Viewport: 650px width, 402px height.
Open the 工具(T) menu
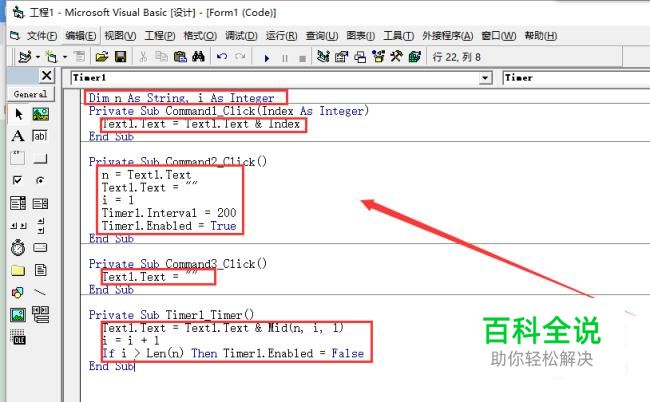tap(399, 36)
